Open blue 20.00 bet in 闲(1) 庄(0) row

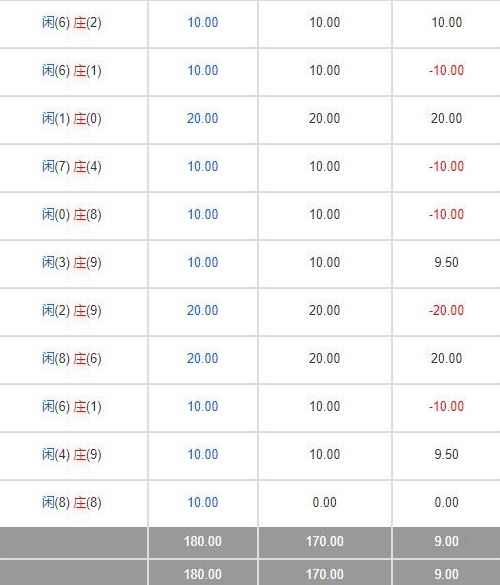(x=203, y=119)
